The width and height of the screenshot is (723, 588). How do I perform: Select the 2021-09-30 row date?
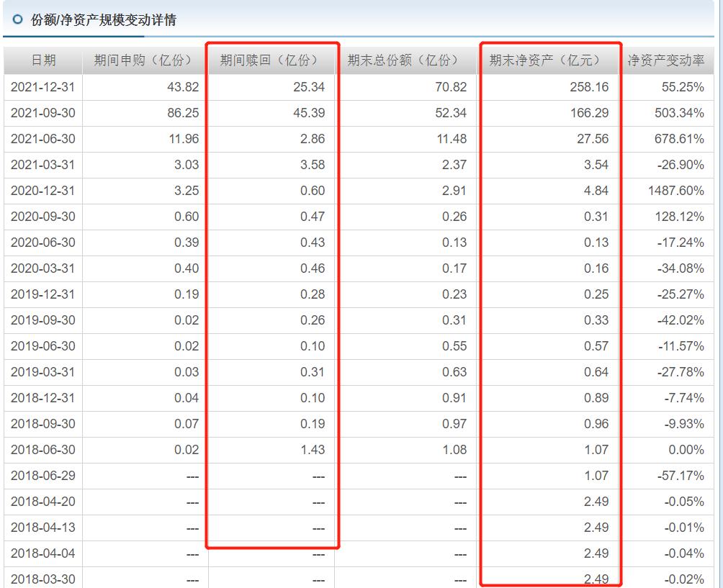pyautogui.click(x=44, y=112)
